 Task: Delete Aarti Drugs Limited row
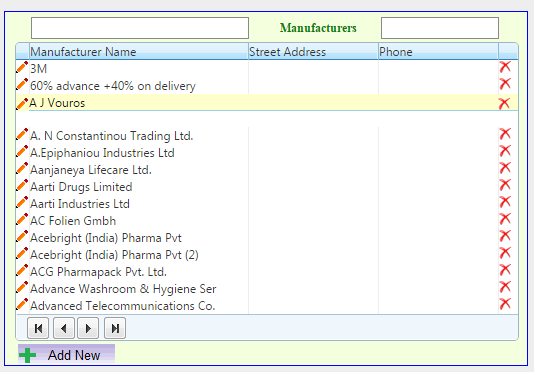(505, 185)
